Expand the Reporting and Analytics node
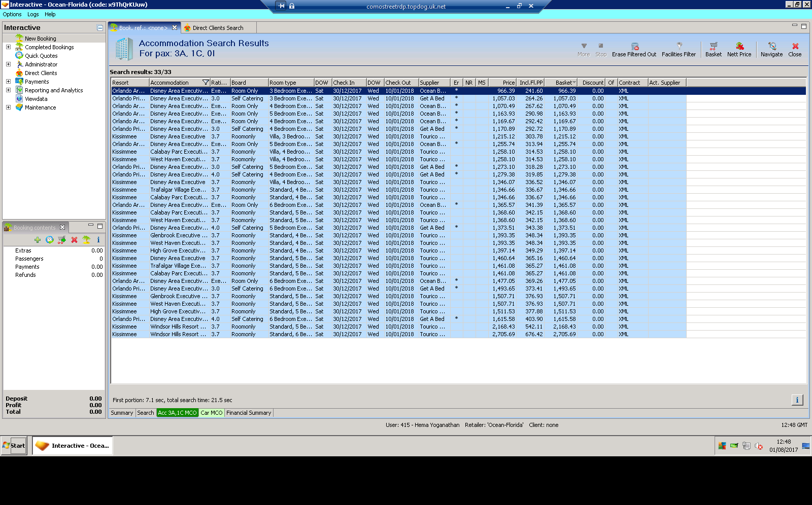 (x=8, y=90)
